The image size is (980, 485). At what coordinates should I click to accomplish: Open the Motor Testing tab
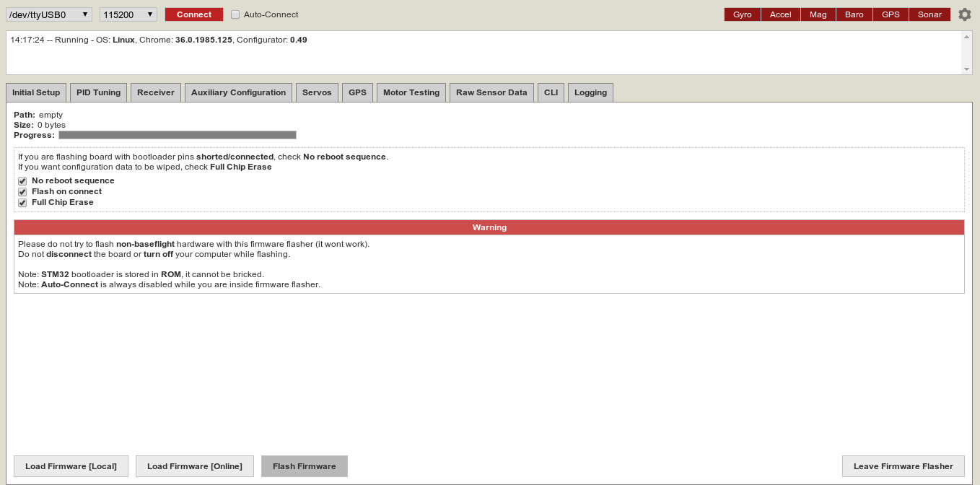coord(411,92)
